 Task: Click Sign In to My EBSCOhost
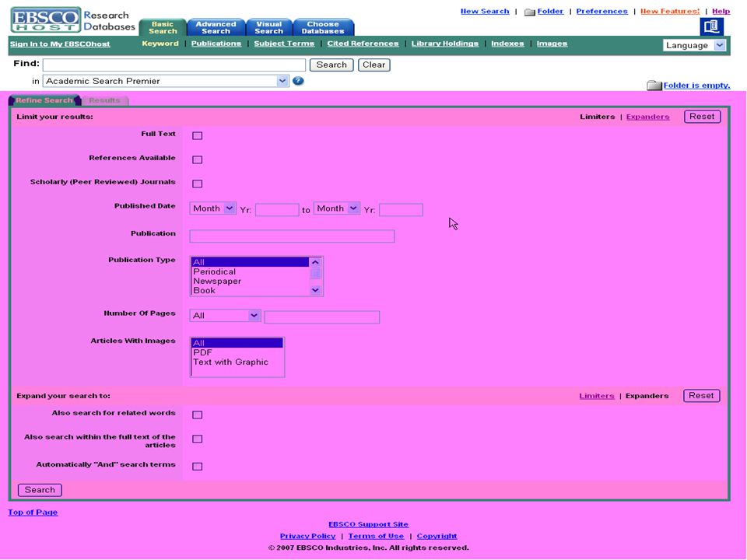(x=60, y=44)
